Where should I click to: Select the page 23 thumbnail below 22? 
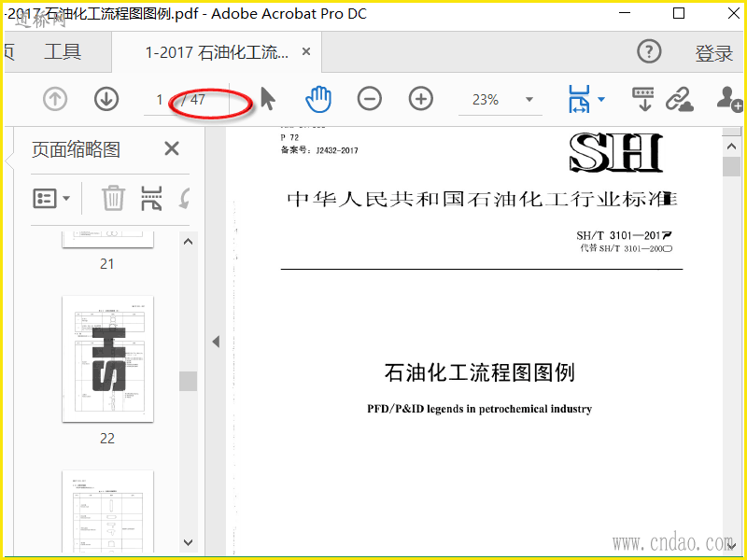point(107,511)
